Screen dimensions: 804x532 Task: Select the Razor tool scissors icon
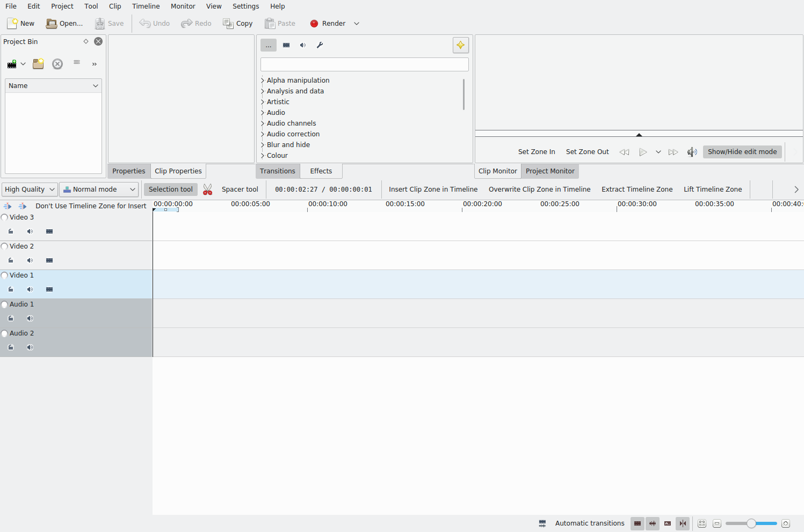tap(208, 189)
